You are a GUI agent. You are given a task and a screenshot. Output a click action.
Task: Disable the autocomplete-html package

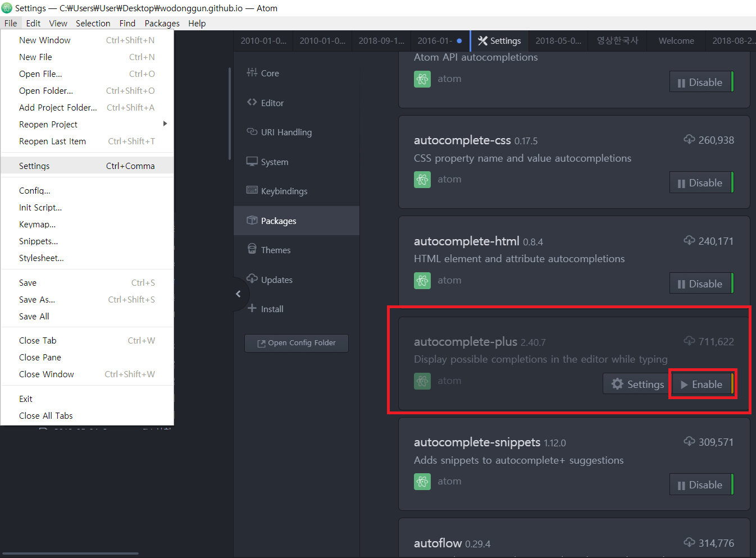pyautogui.click(x=701, y=283)
